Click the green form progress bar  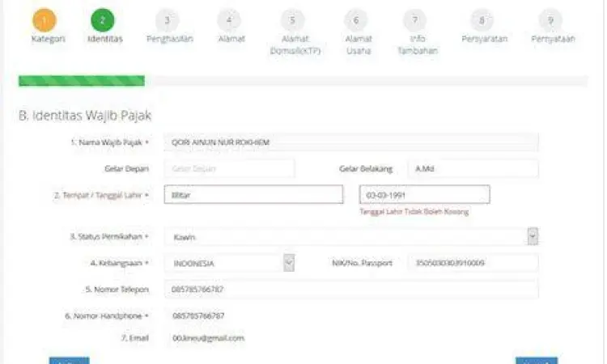point(82,80)
